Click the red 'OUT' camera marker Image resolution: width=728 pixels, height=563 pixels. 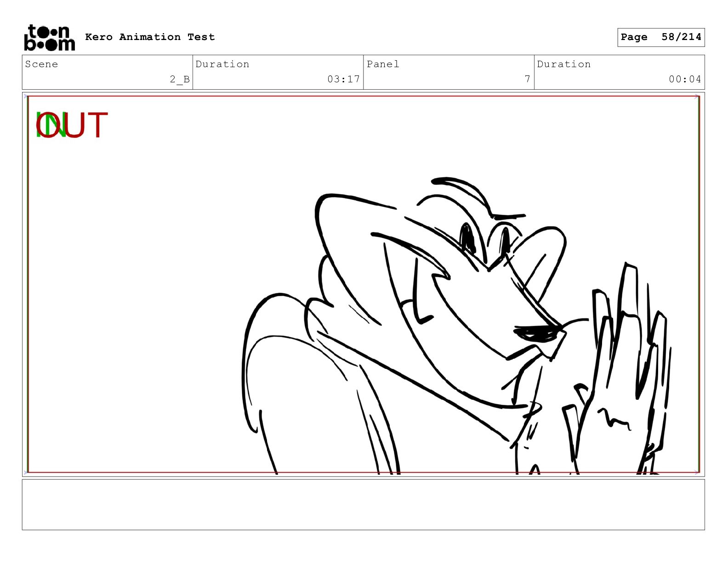pos(72,125)
